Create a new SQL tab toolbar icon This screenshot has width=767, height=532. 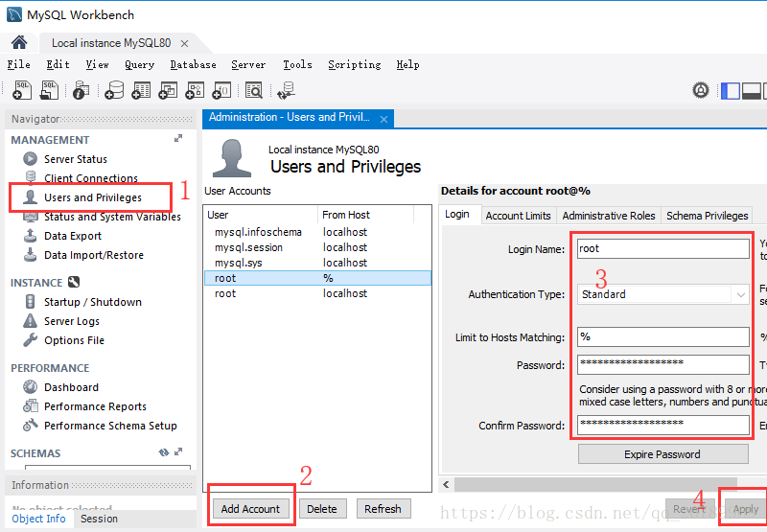click(22, 90)
